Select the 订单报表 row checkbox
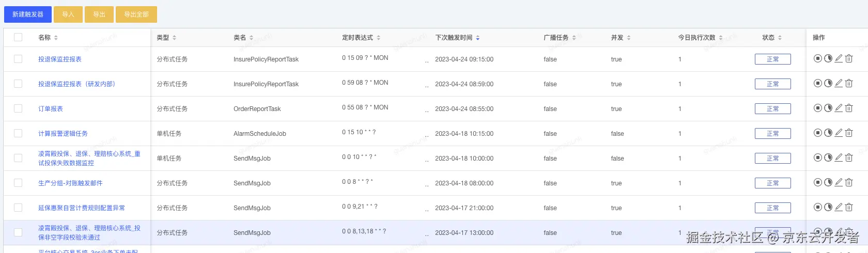Viewport: 868px width, 253px height. (x=18, y=108)
